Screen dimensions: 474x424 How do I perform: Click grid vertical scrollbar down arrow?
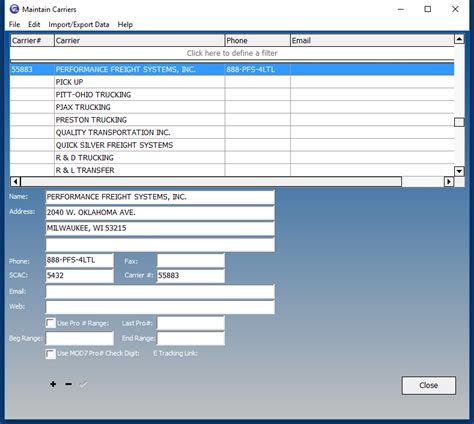[x=459, y=171]
